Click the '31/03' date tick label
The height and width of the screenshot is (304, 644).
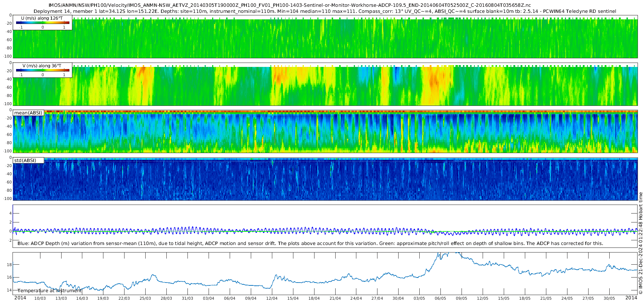pyautogui.click(x=187, y=298)
